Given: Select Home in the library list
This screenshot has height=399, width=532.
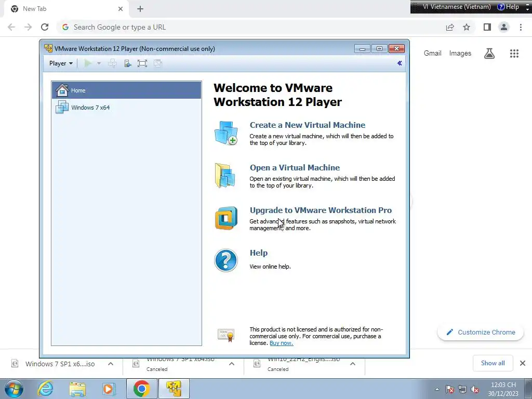Looking at the screenshot, I should 127,90.
